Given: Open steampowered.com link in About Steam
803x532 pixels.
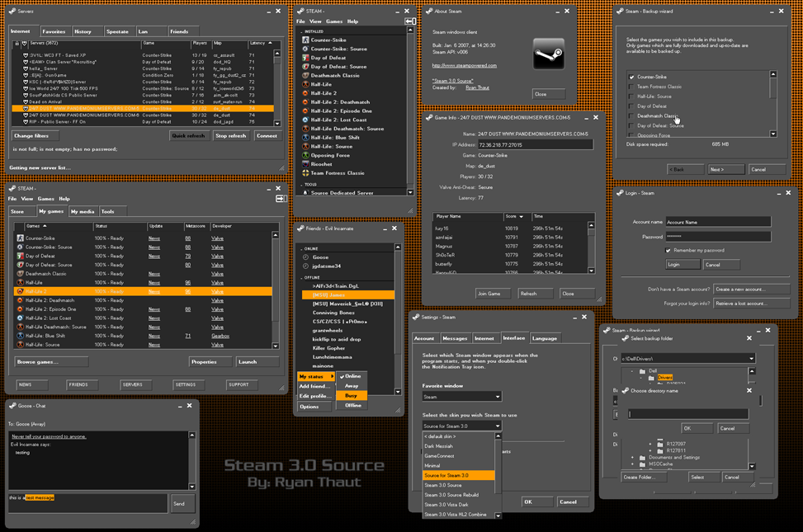Looking at the screenshot, I should click(465, 65).
